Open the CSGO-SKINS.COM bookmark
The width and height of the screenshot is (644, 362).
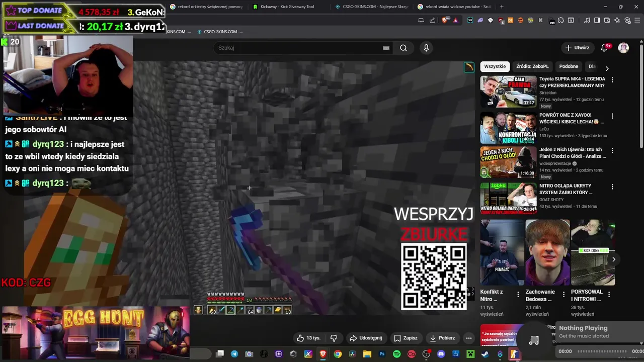pyautogui.click(x=220, y=32)
